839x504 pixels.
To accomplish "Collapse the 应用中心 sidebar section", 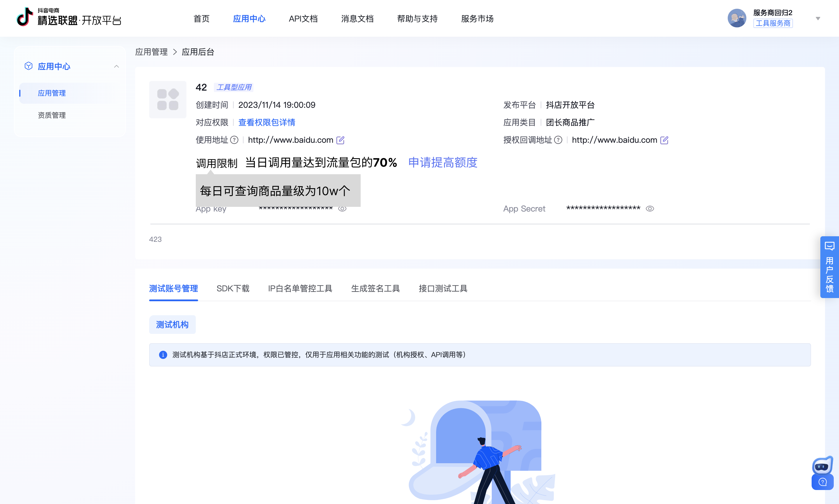I will 117,66.
